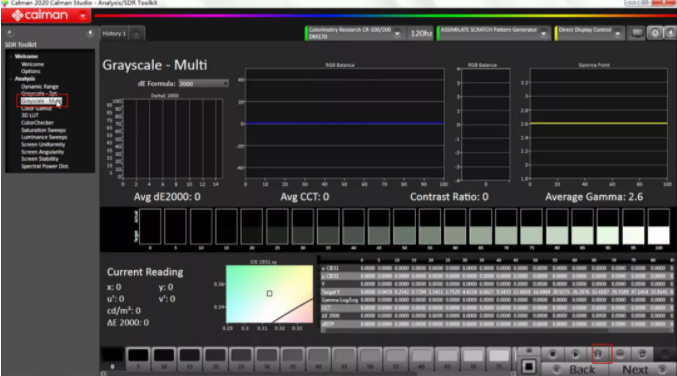The image size is (677, 376).
Task: Go Back to the previous workflow page
Action: pos(576,370)
